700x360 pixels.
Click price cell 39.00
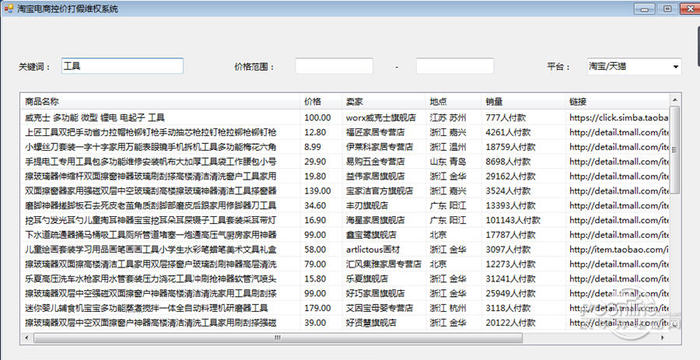(315, 322)
